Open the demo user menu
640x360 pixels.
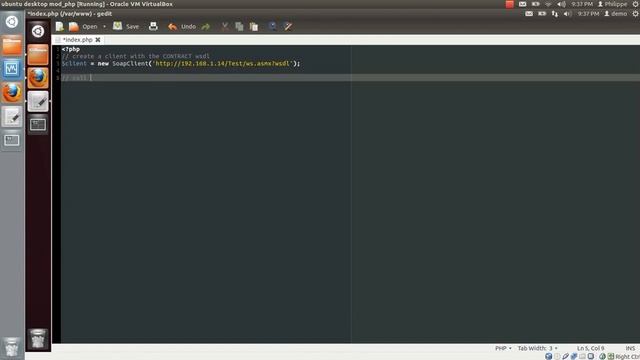[x=616, y=14]
